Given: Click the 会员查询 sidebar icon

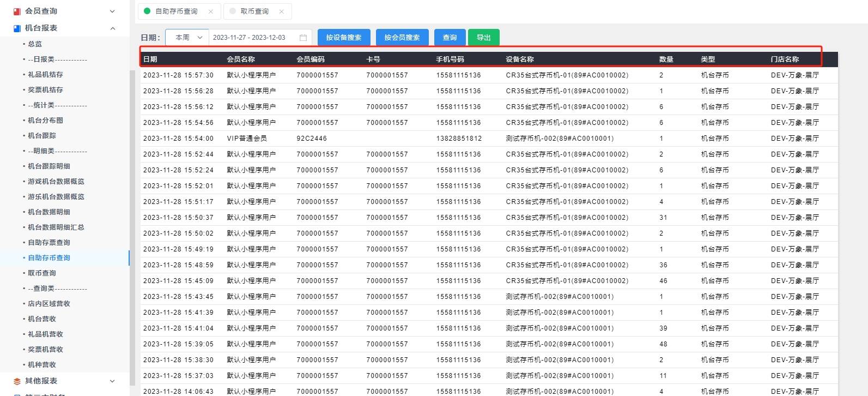Looking at the screenshot, I should point(17,11).
